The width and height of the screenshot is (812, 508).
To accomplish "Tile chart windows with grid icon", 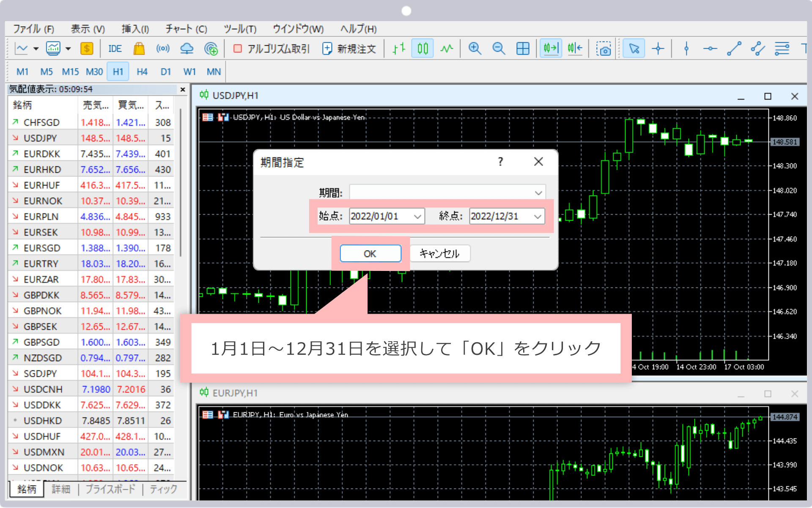I will click(x=523, y=48).
